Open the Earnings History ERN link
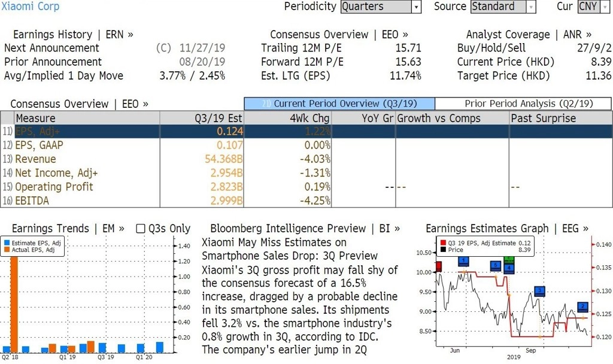The height and width of the screenshot is (364, 613). [73, 35]
